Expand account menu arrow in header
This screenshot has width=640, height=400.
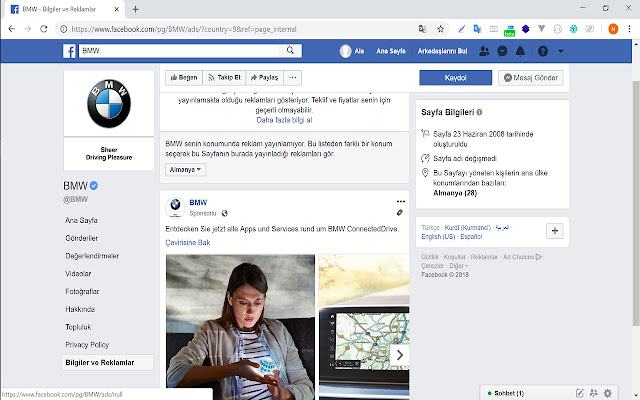pos(561,51)
